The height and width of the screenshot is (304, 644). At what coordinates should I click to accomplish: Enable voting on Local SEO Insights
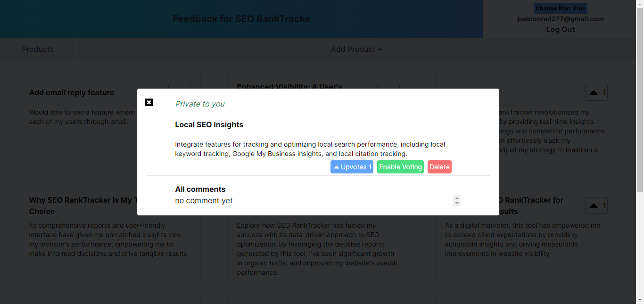tap(400, 167)
